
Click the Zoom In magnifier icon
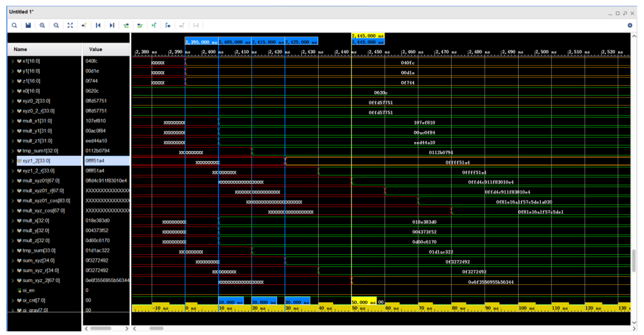coord(42,25)
